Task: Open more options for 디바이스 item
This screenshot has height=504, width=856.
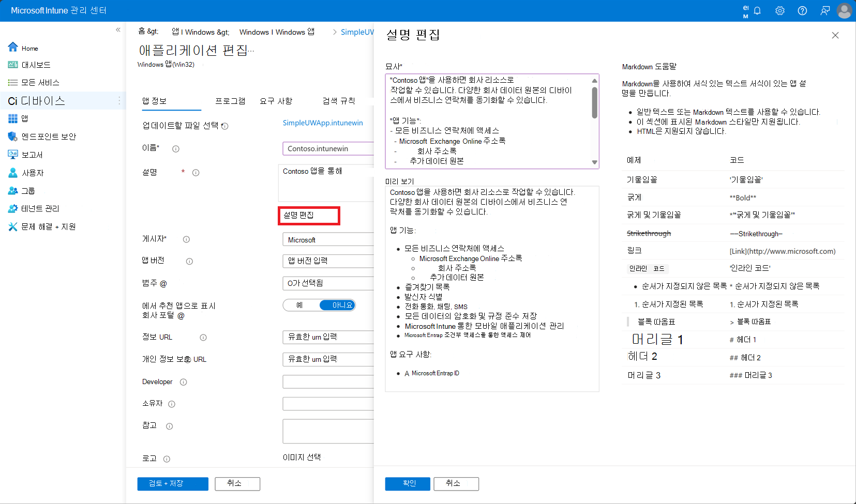Action: click(119, 101)
